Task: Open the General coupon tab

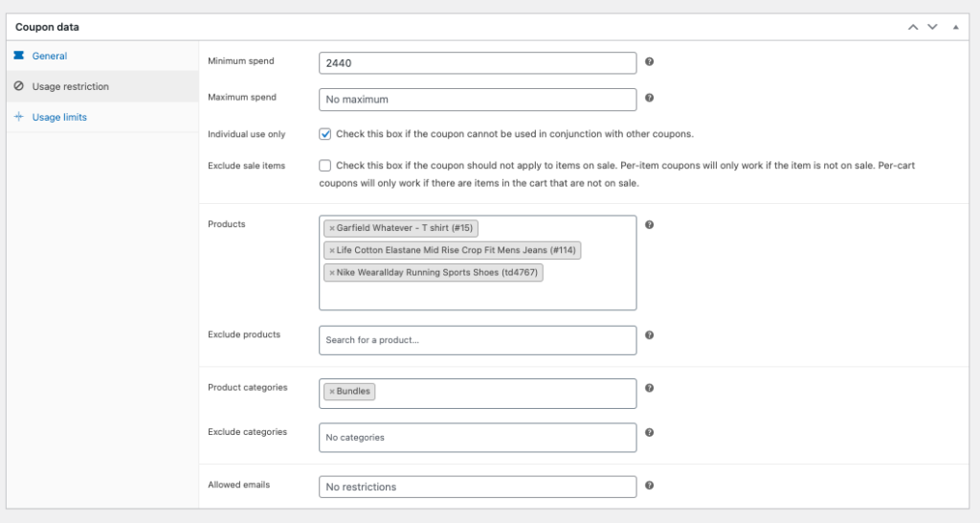Action: (50, 56)
